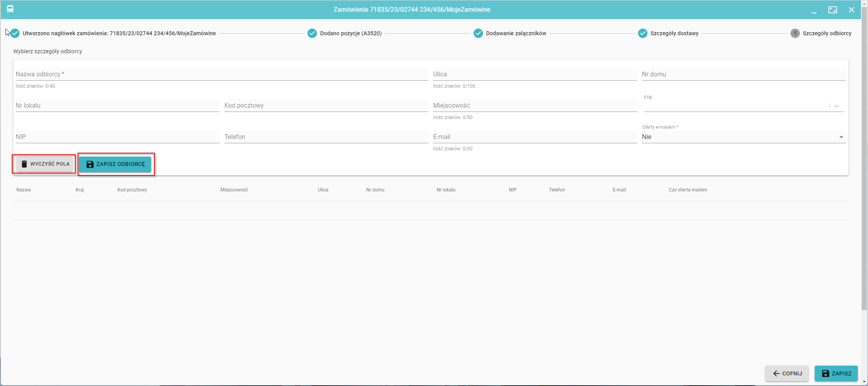Open the Oferty e-mailem dropdown
This screenshot has height=386, width=868.
point(841,137)
